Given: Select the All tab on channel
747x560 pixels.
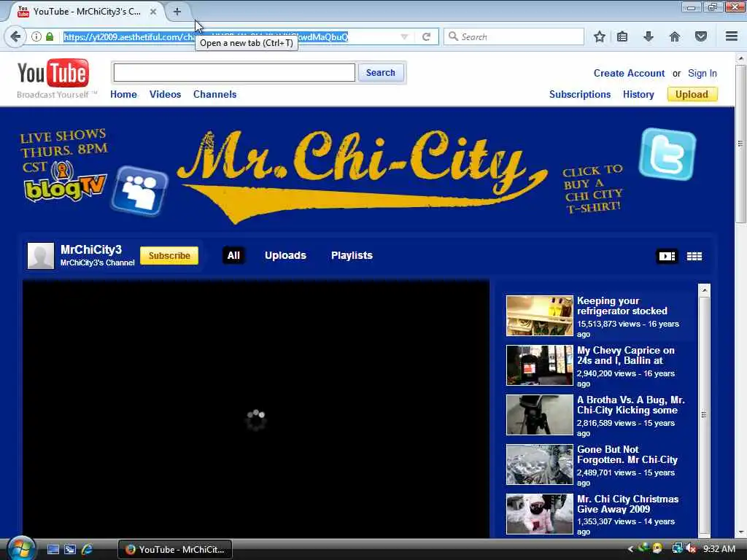Looking at the screenshot, I should point(233,255).
